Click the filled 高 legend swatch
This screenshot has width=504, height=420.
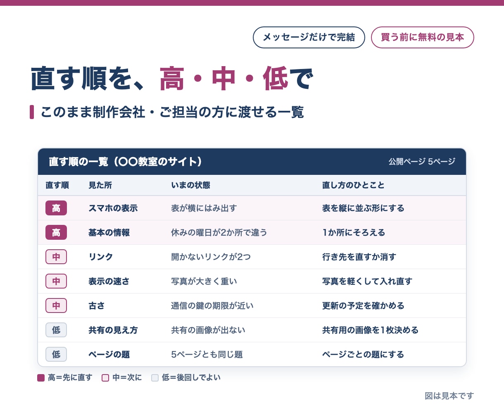(x=41, y=377)
